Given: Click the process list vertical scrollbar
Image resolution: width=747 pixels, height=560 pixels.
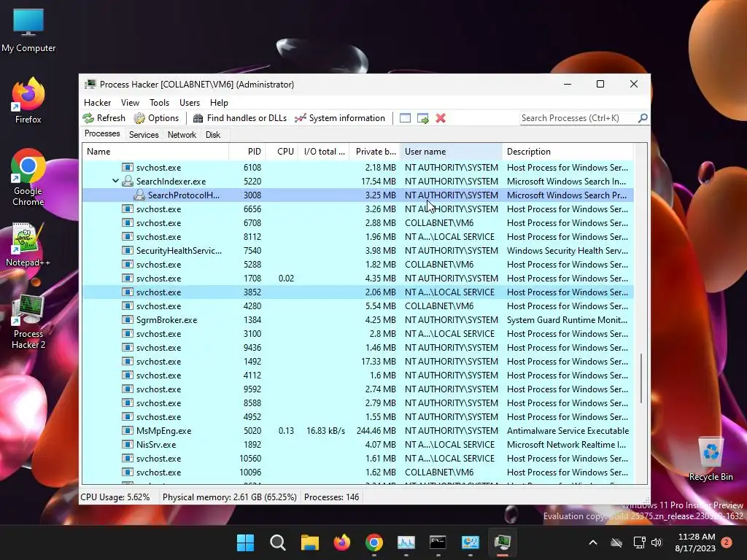Looking at the screenshot, I should [641, 378].
